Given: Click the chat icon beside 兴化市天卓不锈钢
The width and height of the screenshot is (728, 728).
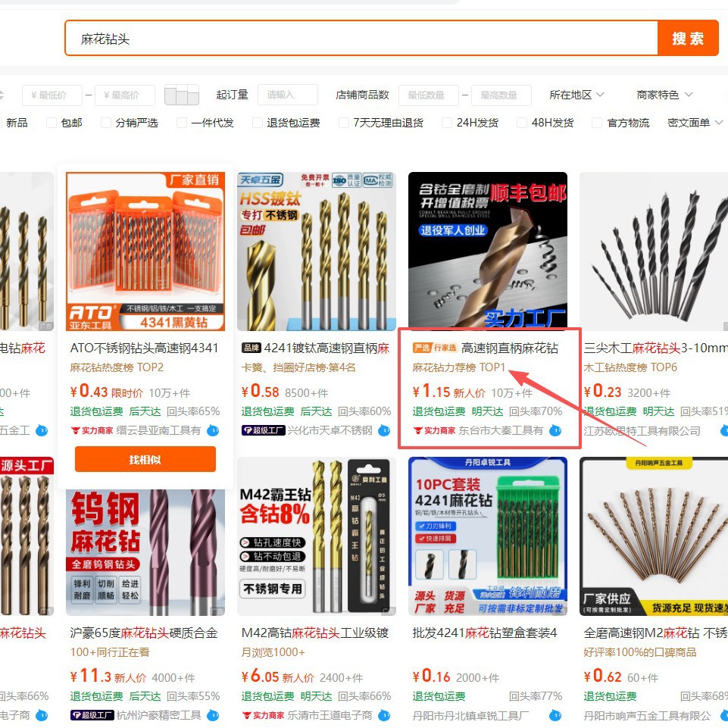Looking at the screenshot, I should tap(384, 430).
